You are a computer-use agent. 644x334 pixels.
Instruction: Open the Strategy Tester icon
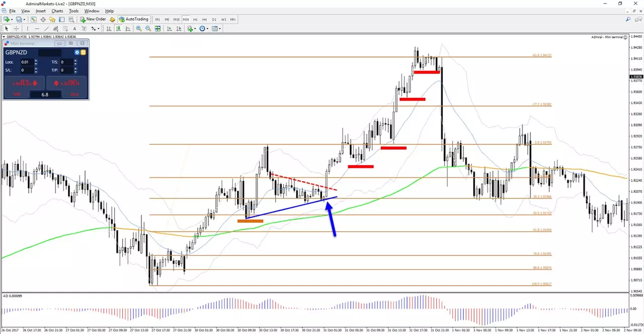71,19
